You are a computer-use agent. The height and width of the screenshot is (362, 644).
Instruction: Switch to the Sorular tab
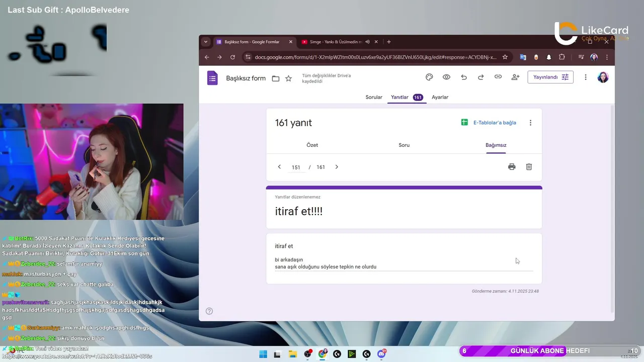pyautogui.click(x=374, y=97)
